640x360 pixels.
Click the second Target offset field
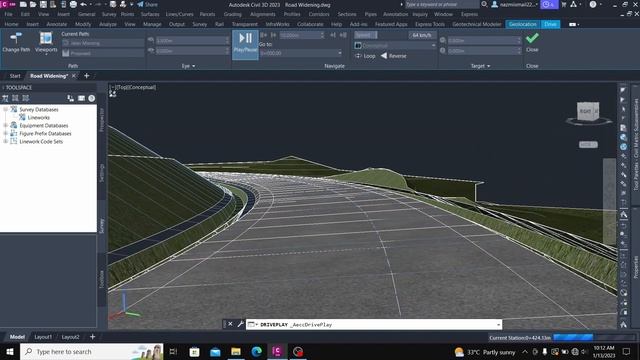coord(484,51)
